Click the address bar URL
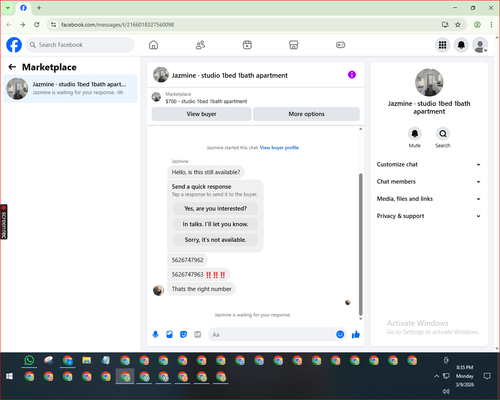The image size is (500, 400). coord(117,25)
